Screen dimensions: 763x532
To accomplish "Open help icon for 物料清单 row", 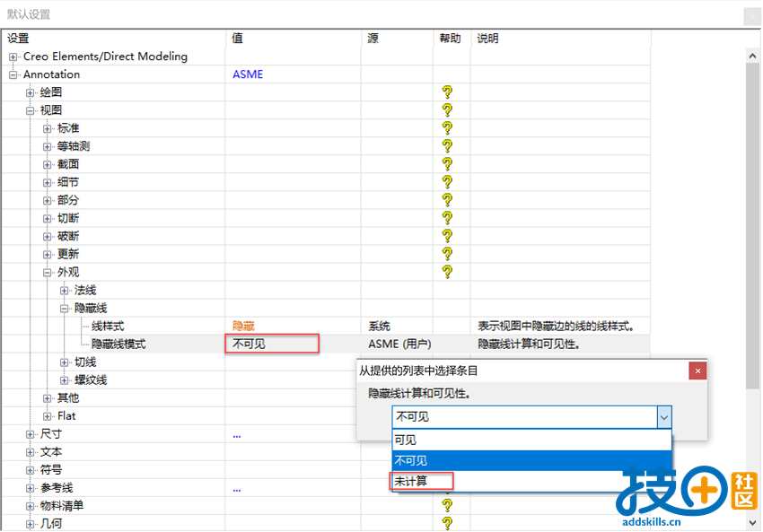I will click(447, 506).
